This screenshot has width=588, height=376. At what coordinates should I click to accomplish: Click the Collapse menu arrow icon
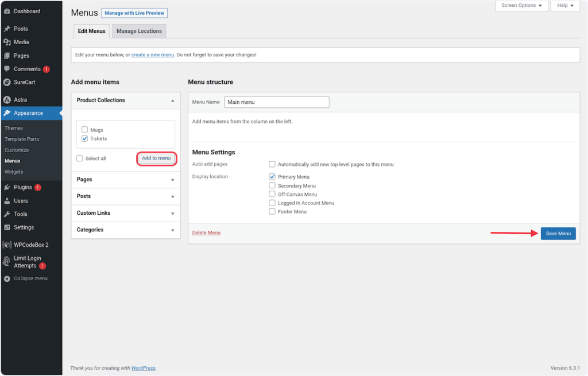[x=7, y=278]
